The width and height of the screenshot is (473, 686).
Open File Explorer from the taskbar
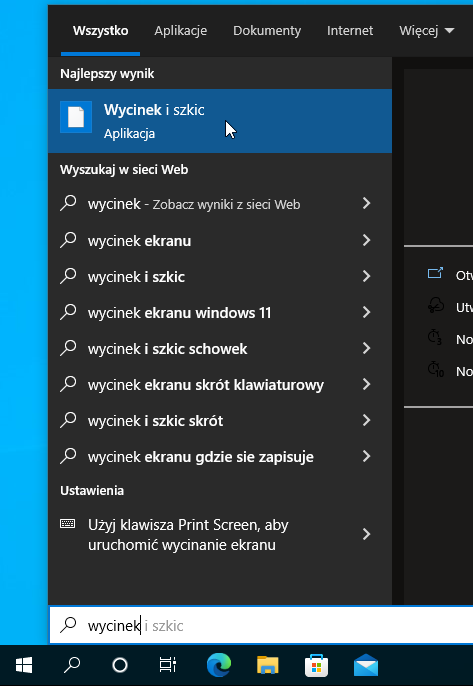point(267,666)
